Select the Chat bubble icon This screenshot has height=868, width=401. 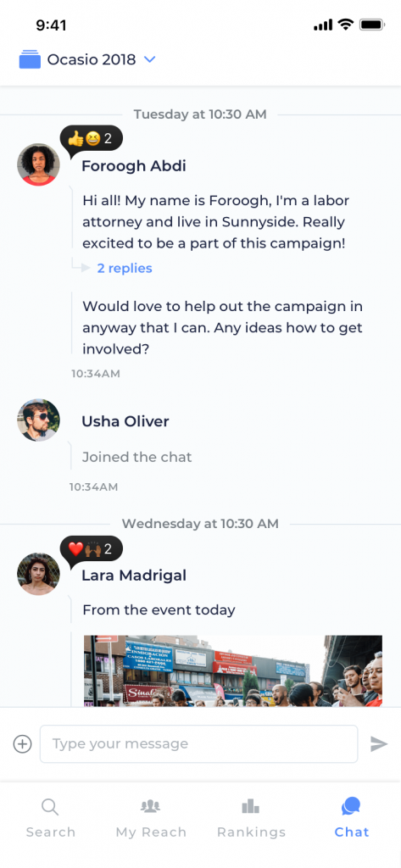click(351, 806)
